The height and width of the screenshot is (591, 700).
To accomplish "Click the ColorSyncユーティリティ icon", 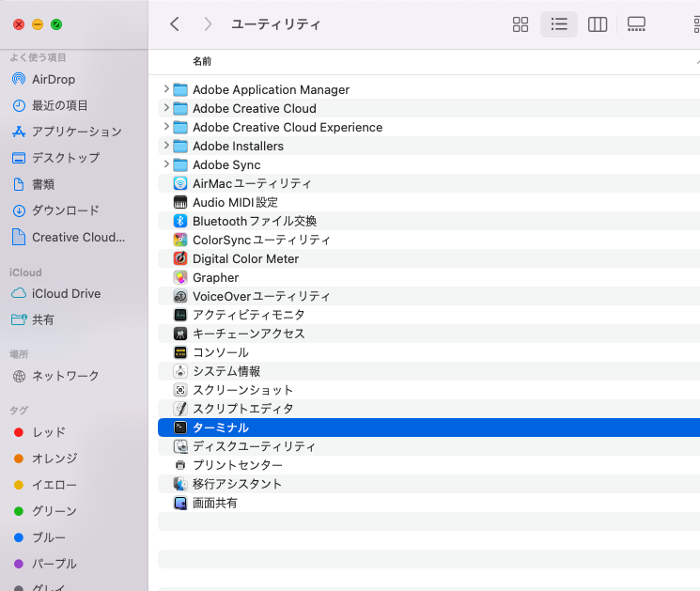I will click(x=180, y=240).
